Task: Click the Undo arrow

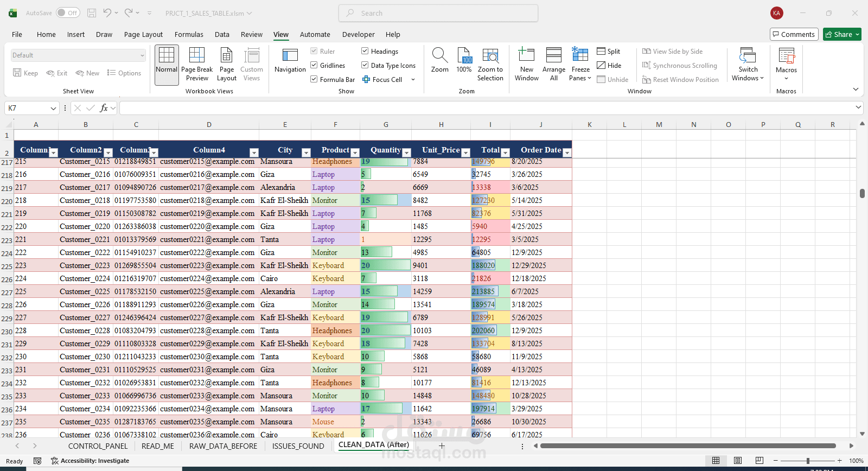Action: [107, 13]
